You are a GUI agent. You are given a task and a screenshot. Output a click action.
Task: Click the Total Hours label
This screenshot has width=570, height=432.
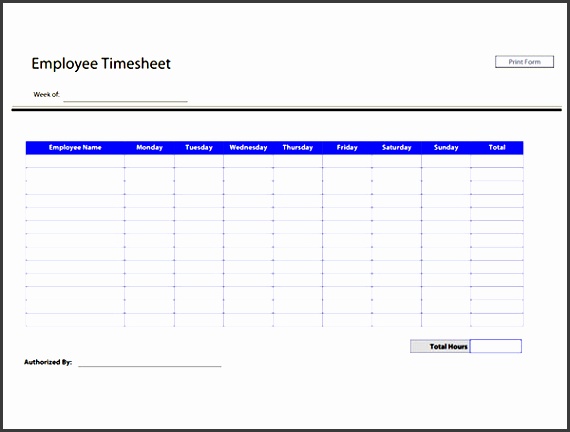[448, 347]
